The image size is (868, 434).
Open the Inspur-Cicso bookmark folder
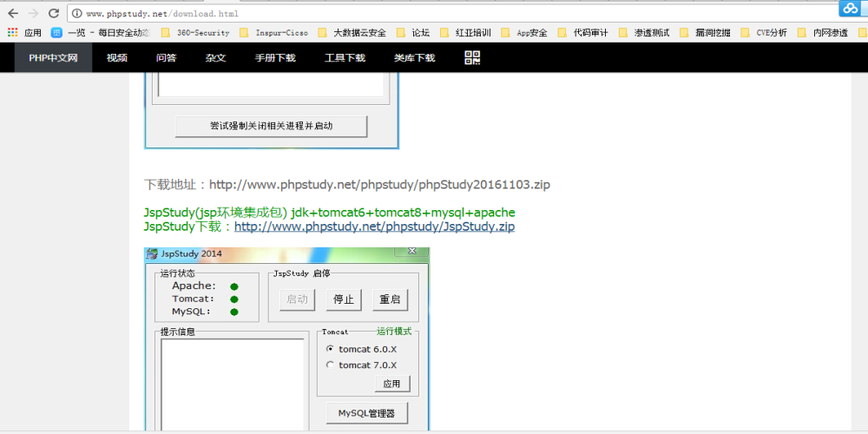[273, 33]
